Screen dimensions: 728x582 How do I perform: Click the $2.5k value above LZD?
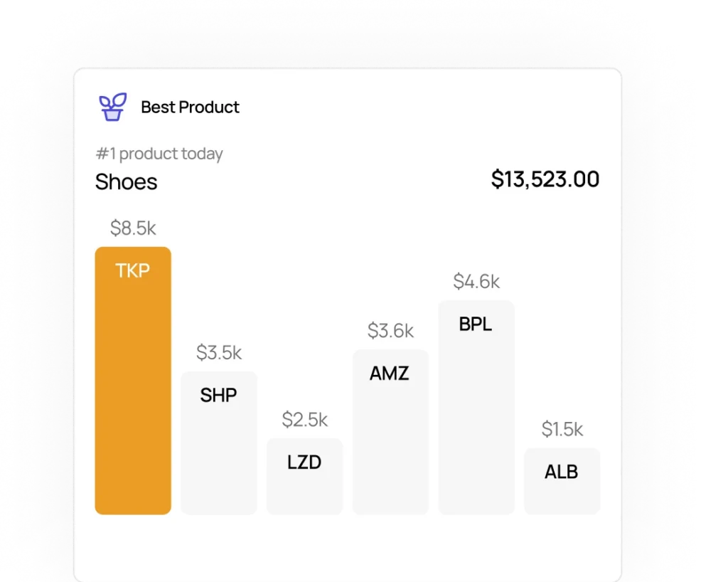coord(304,420)
